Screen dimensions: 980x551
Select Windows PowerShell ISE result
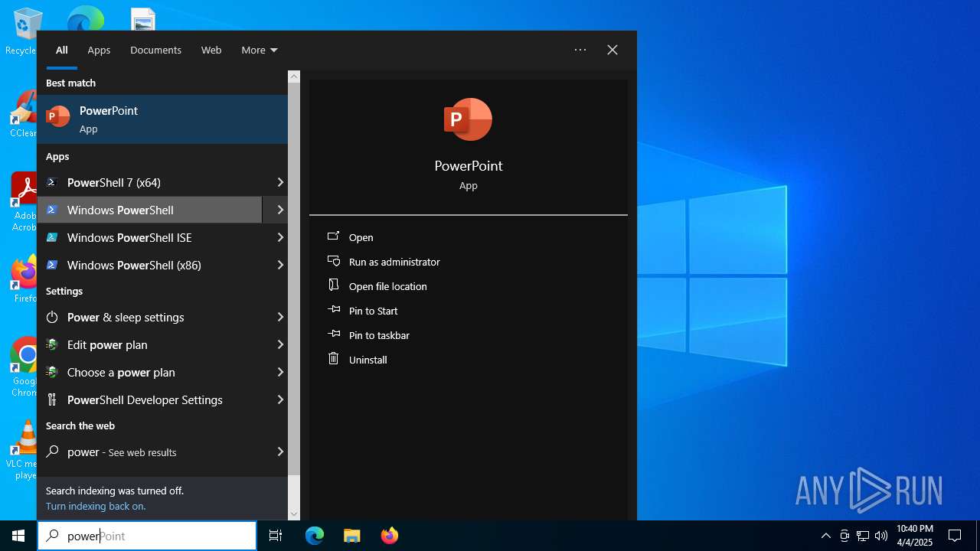[149, 237]
